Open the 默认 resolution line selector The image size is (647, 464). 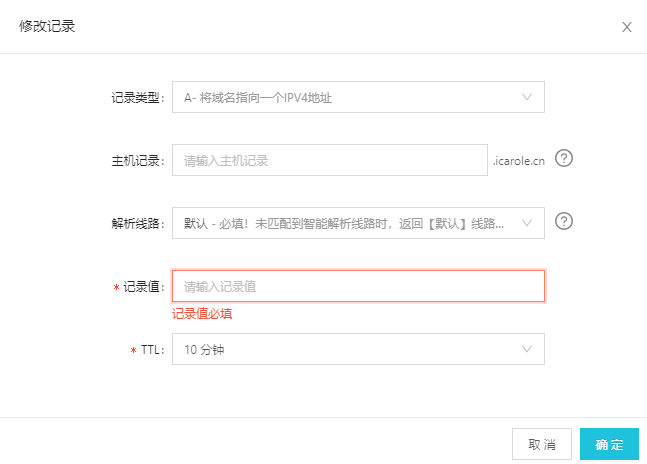point(358,223)
